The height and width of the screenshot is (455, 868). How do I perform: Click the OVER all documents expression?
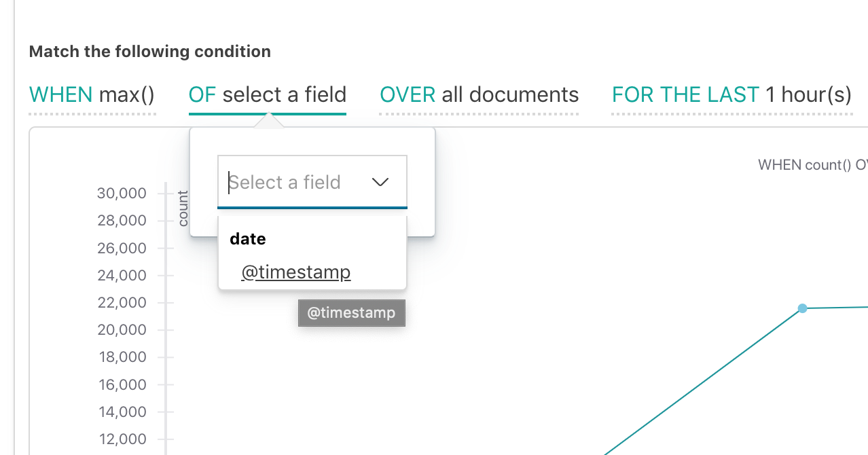tap(478, 94)
